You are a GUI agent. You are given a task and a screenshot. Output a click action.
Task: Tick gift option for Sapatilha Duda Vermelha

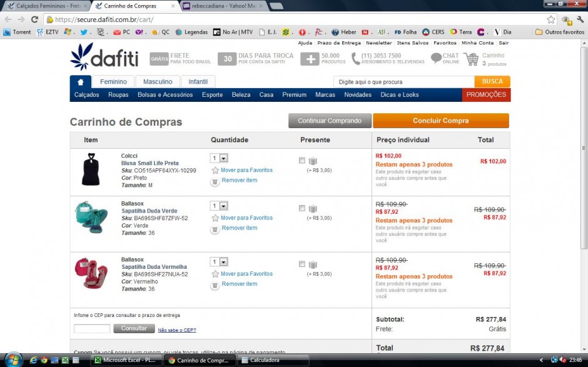point(303,264)
